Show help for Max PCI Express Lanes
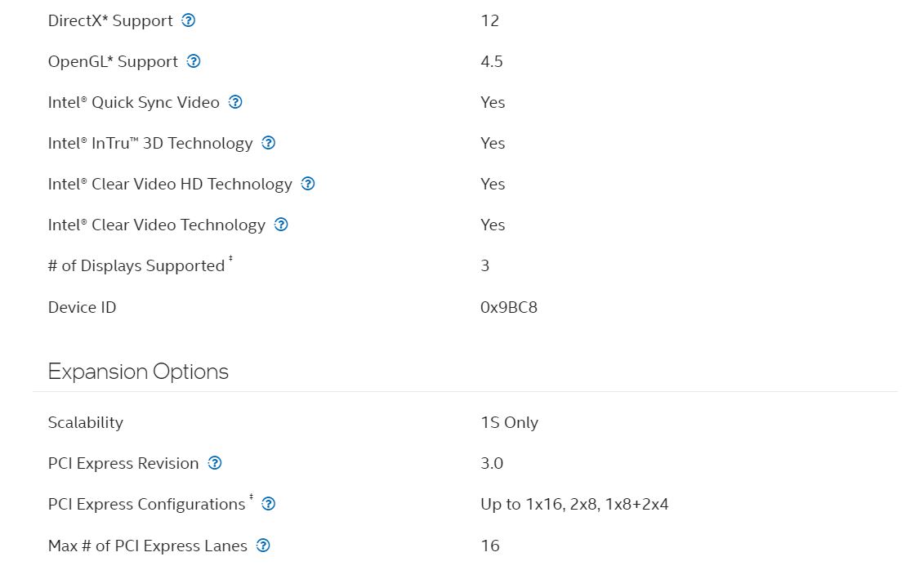Screen dimensions: 915x588 coord(263,546)
